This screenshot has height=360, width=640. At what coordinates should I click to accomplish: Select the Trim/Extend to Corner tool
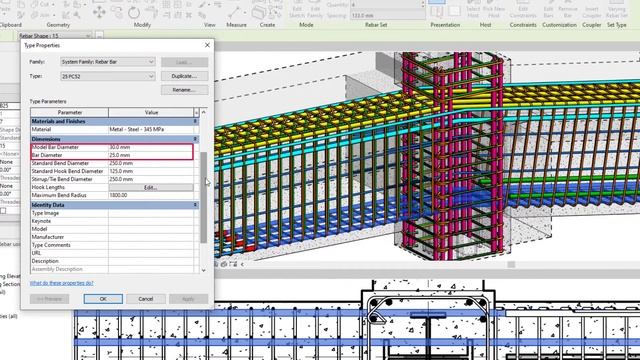152,13
